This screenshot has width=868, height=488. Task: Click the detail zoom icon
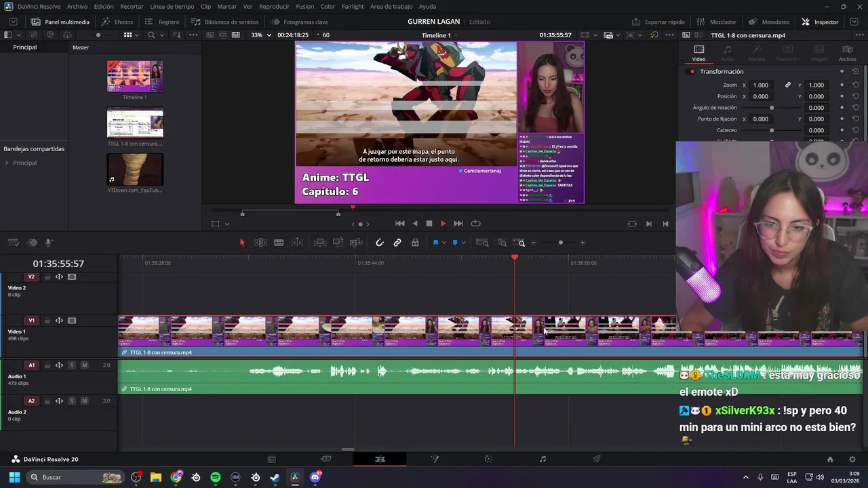[x=502, y=243]
